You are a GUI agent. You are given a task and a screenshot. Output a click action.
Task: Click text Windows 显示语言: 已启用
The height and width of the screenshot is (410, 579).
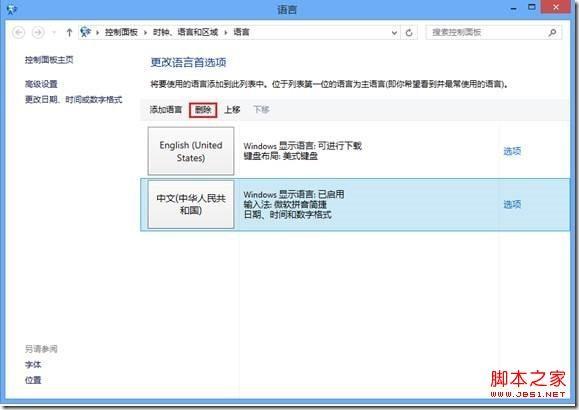pyautogui.click(x=294, y=194)
